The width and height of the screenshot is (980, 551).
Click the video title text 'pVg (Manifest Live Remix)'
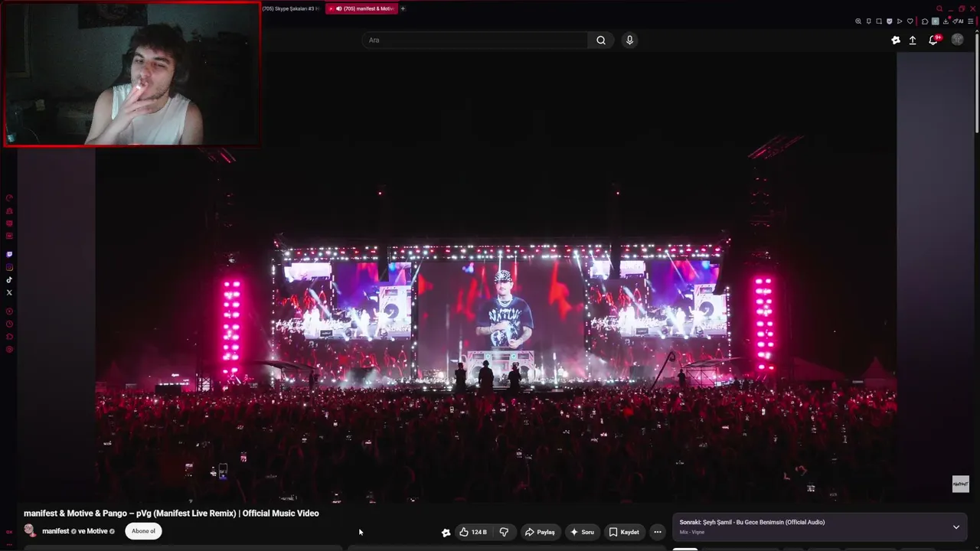click(188, 514)
